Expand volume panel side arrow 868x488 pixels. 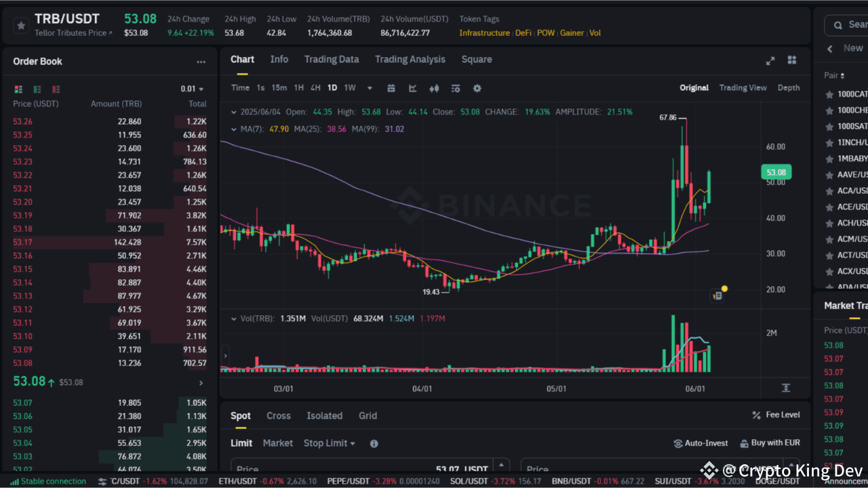pos(225,355)
